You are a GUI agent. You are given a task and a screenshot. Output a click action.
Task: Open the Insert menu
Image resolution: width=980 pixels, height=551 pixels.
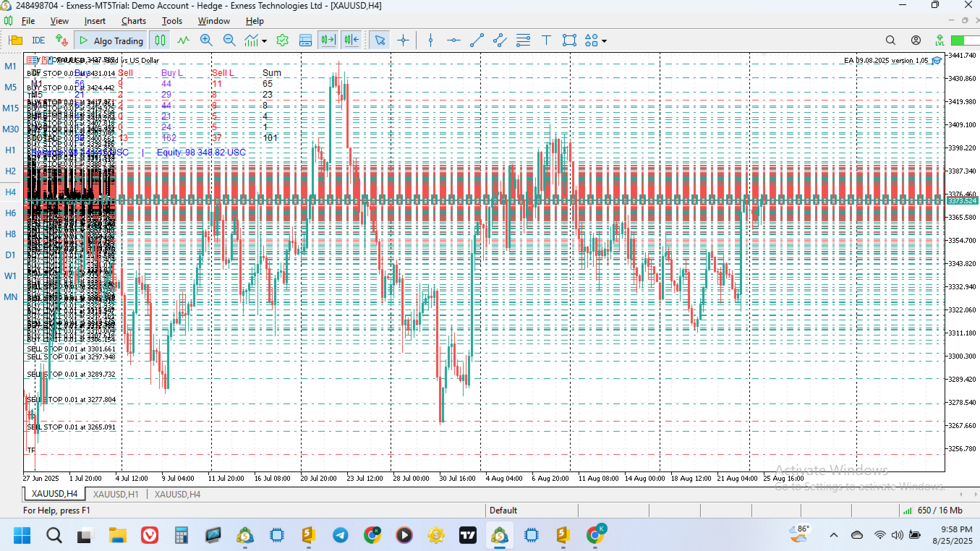(95, 21)
